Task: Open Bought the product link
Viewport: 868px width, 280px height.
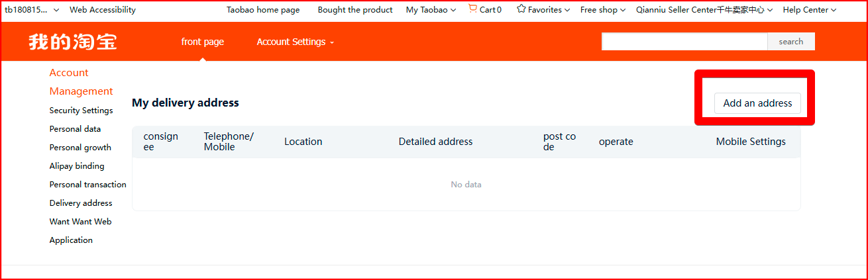Action: (x=355, y=10)
